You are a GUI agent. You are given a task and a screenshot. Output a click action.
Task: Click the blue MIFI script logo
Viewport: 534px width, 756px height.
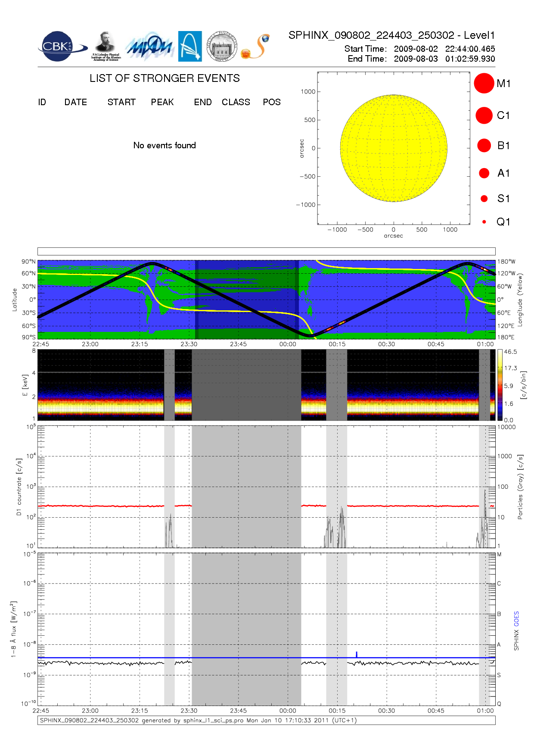pos(149,47)
